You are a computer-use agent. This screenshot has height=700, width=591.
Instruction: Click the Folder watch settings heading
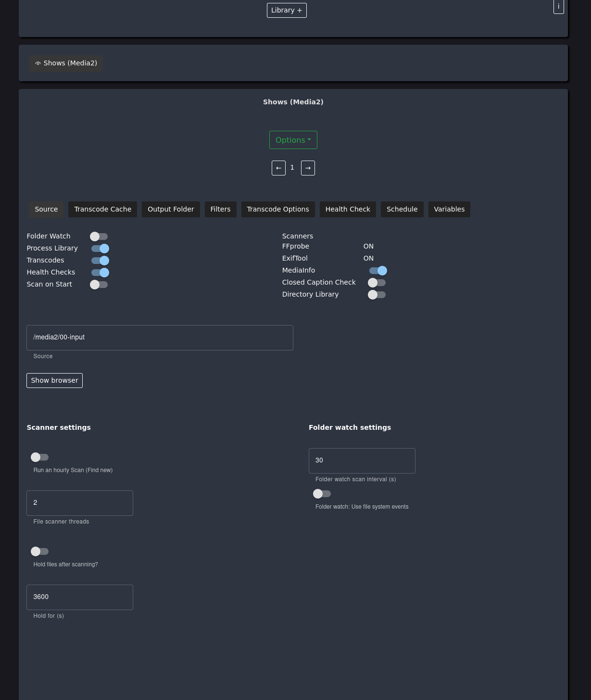[350, 427]
